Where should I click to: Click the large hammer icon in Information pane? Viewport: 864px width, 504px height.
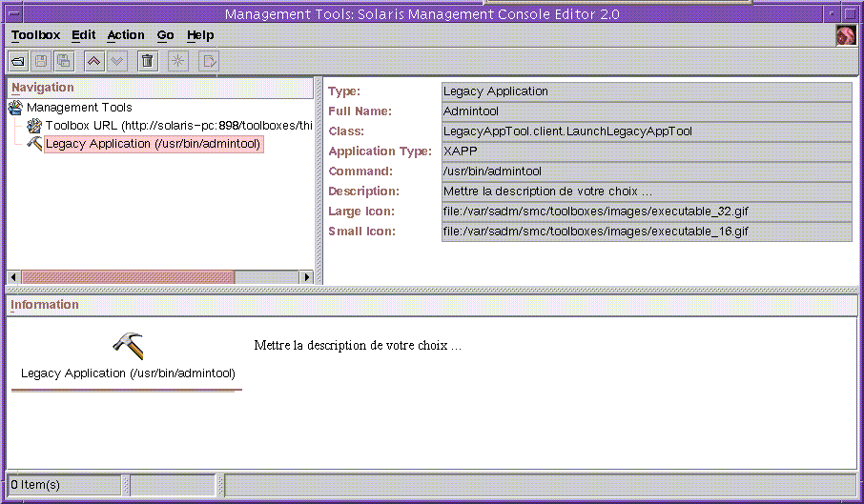coord(128,346)
